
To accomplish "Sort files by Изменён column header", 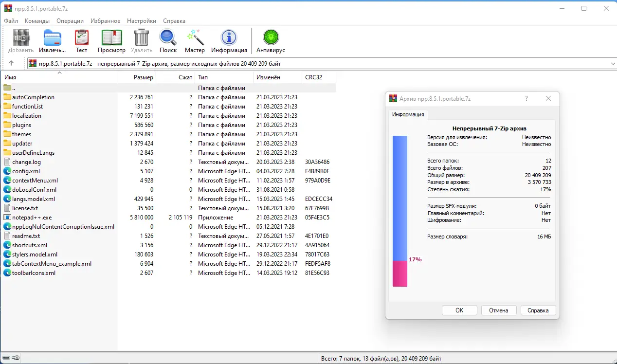I will pos(278,77).
